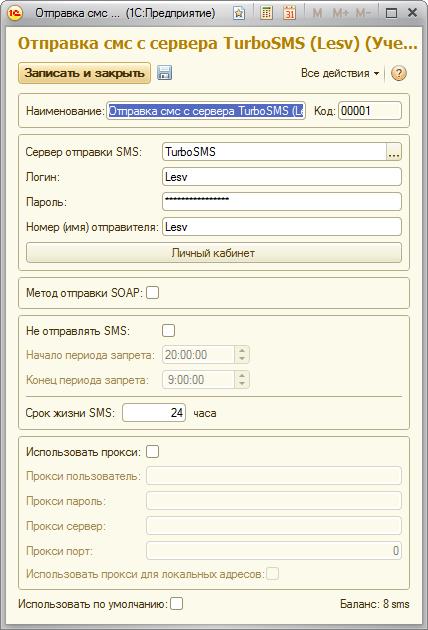Add window to favorites star icon

point(239,13)
